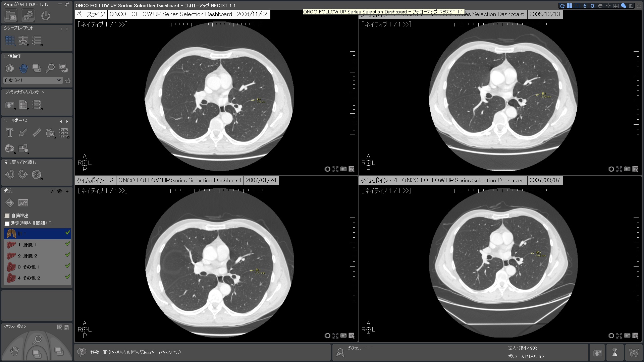Open the lesion trend graph
Image resolution: width=644 pixels, height=362 pixels.
tap(23, 203)
